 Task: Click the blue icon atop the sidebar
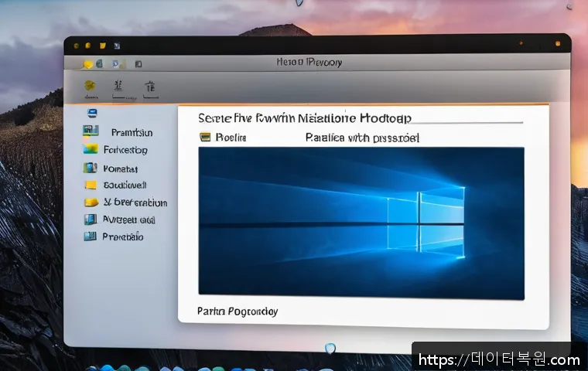(x=92, y=113)
